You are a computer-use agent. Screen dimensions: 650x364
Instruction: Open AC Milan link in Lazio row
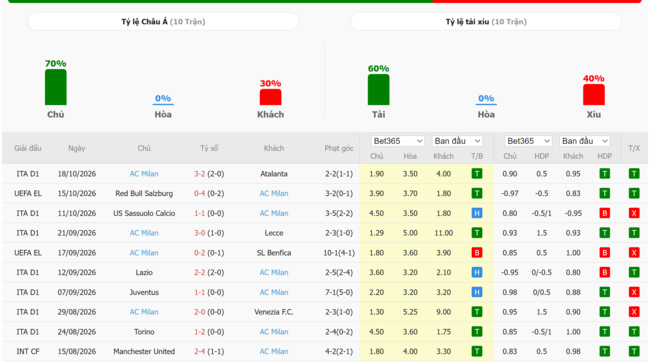274,272
